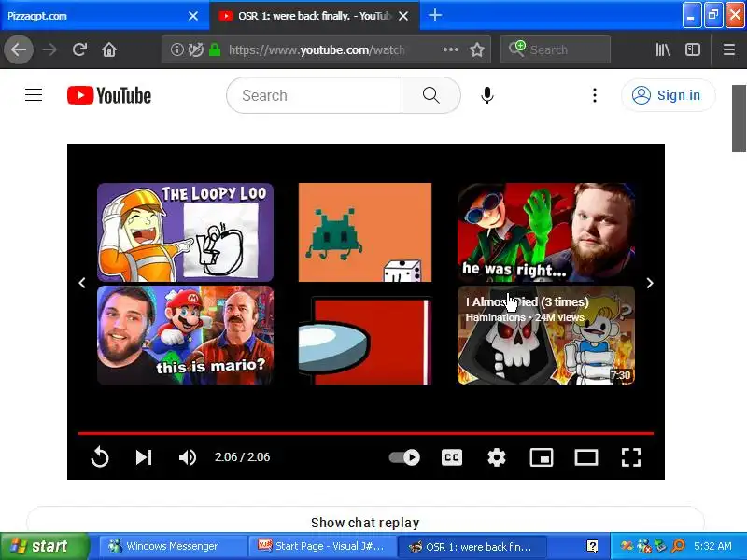Mute the video volume
This screenshot has height=560, width=747.
coord(188,457)
